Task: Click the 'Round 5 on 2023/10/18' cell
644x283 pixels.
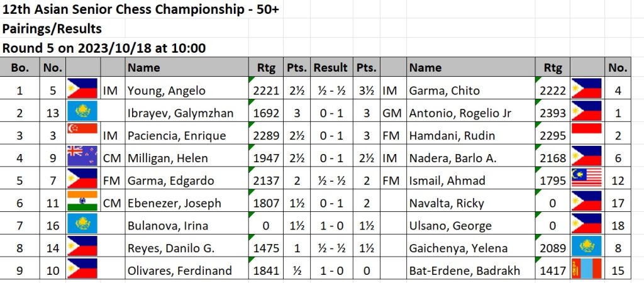Action: click(x=104, y=48)
